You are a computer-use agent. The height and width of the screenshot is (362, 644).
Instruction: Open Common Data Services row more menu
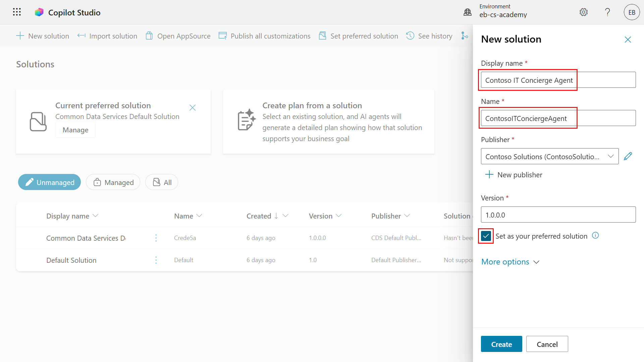click(156, 238)
